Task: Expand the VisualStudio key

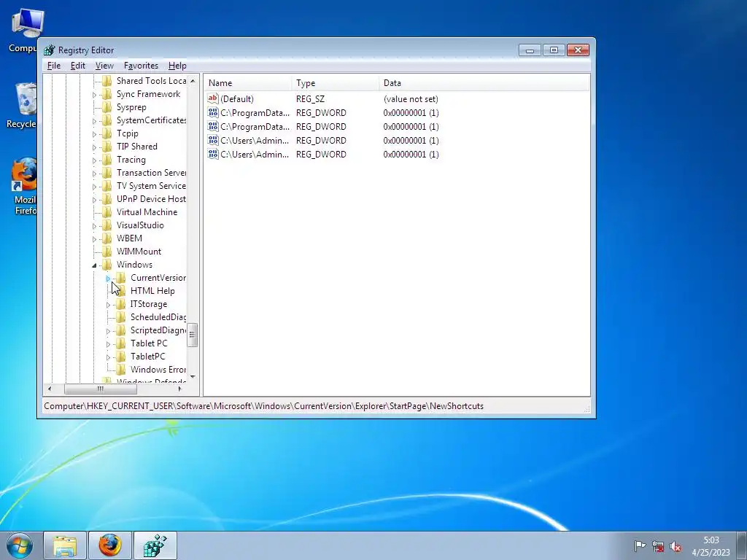Action: [x=94, y=226]
